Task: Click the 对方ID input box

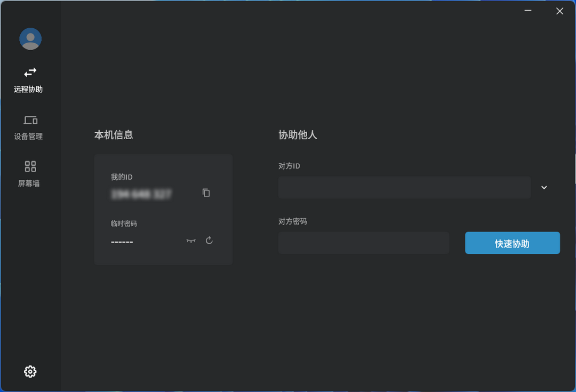Action: click(x=404, y=187)
